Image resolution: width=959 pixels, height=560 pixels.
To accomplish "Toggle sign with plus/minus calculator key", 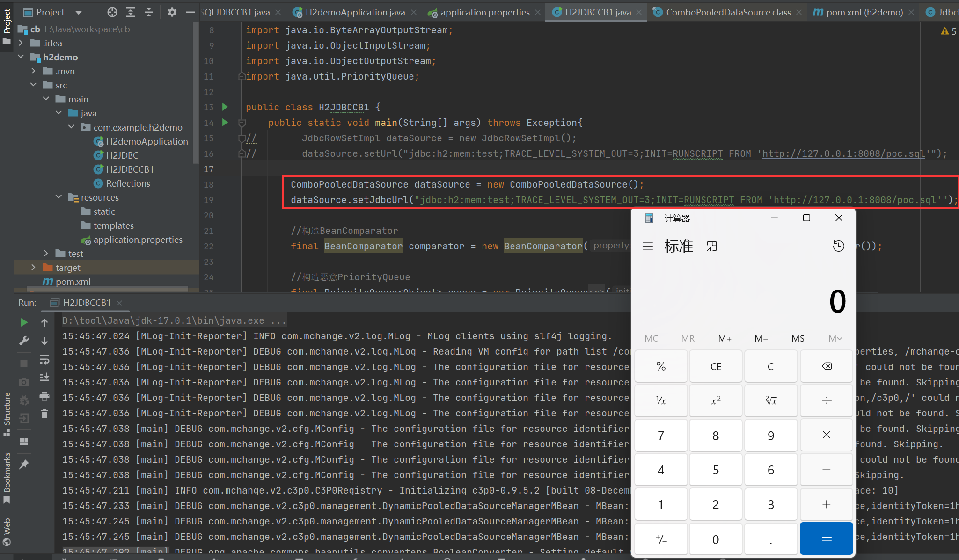I will (660, 539).
